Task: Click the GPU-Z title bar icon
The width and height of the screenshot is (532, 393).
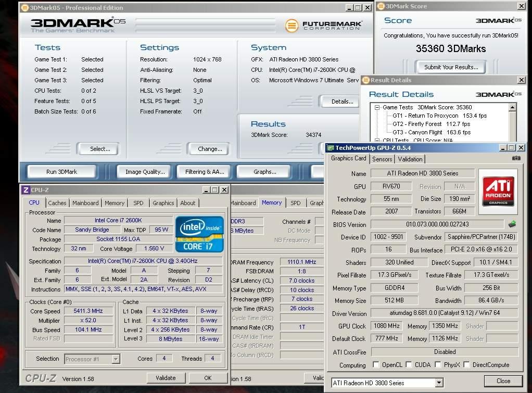Action: pyautogui.click(x=330, y=148)
